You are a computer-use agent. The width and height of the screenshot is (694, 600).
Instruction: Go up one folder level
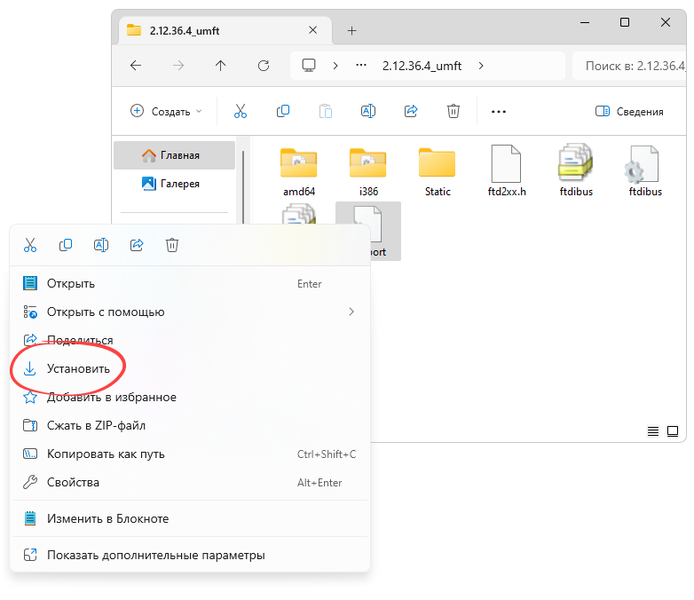coord(220,66)
